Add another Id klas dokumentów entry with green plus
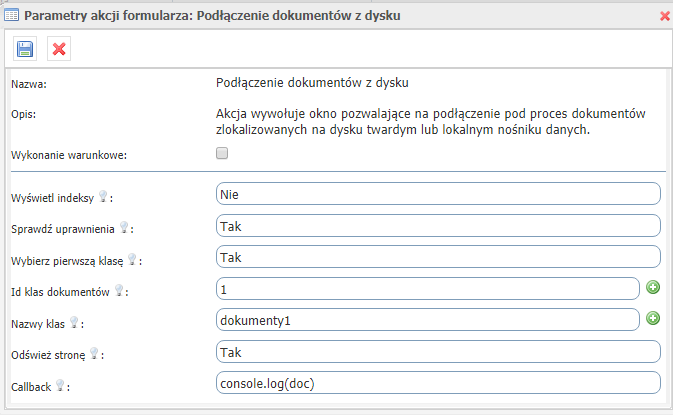 [x=653, y=287]
